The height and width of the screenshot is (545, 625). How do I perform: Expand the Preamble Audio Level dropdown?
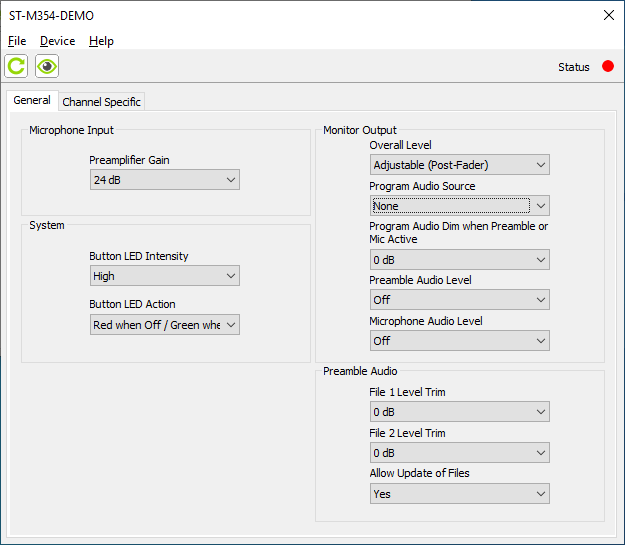pos(459,300)
